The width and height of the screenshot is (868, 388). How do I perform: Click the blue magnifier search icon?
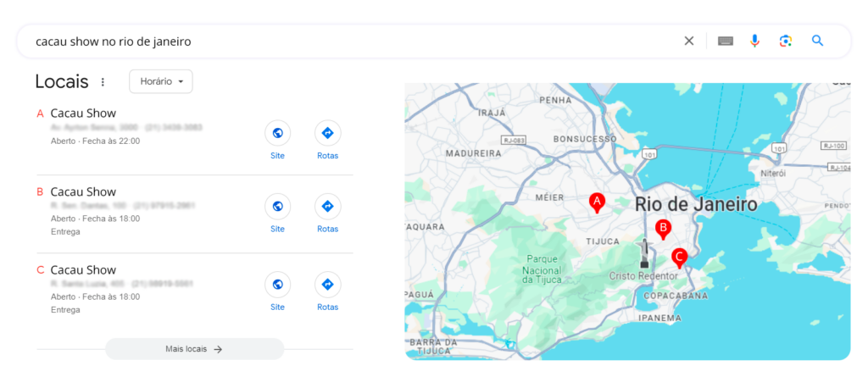[x=818, y=41]
